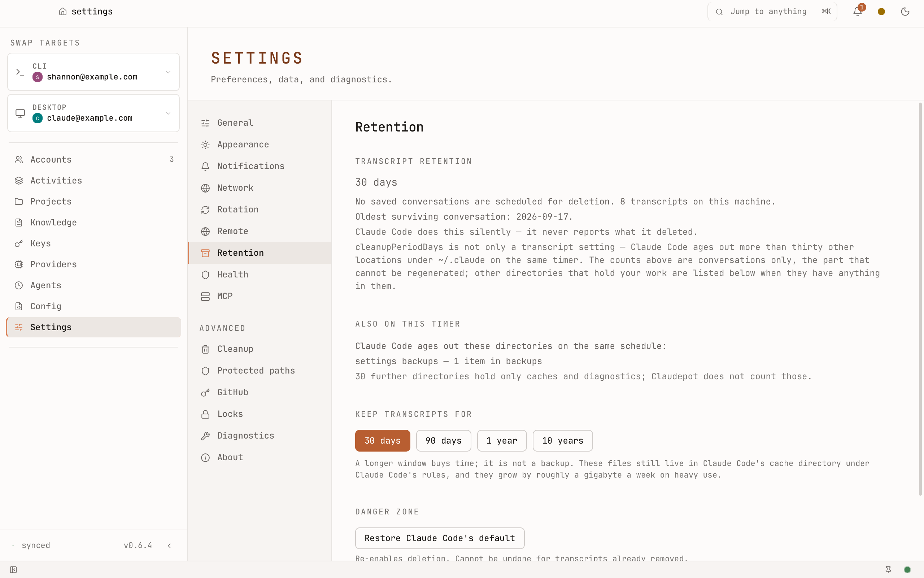Image resolution: width=924 pixels, height=578 pixels.
Task: Open the Rotation settings tab
Action: (x=260, y=210)
